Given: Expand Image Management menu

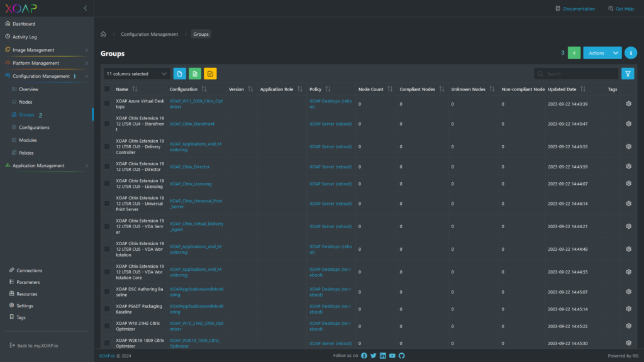Looking at the screenshot, I should pyautogui.click(x=47, y=50).
